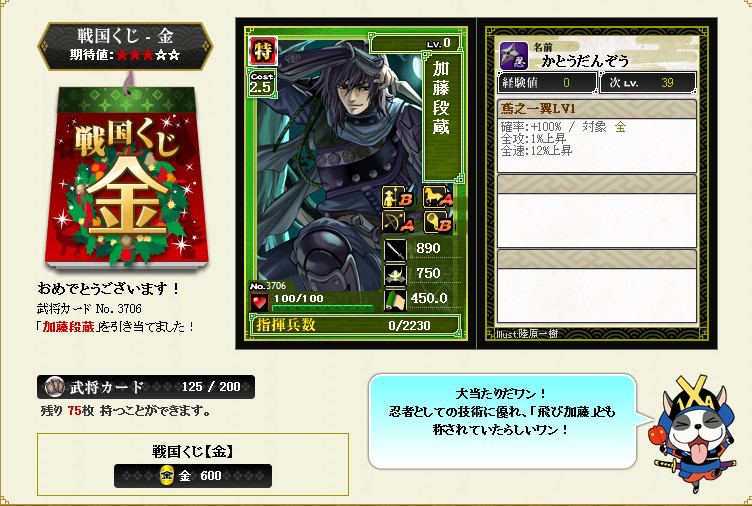The height and width of the screenshot is (506, 752).
Task: Click the 加藤段蔵 red name link
Action: point(68,327)
